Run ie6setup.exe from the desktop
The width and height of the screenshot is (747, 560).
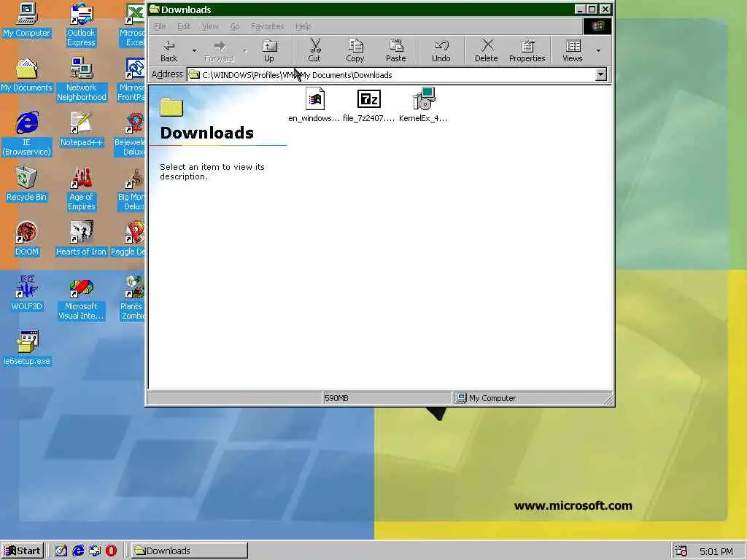pos(27,348)
